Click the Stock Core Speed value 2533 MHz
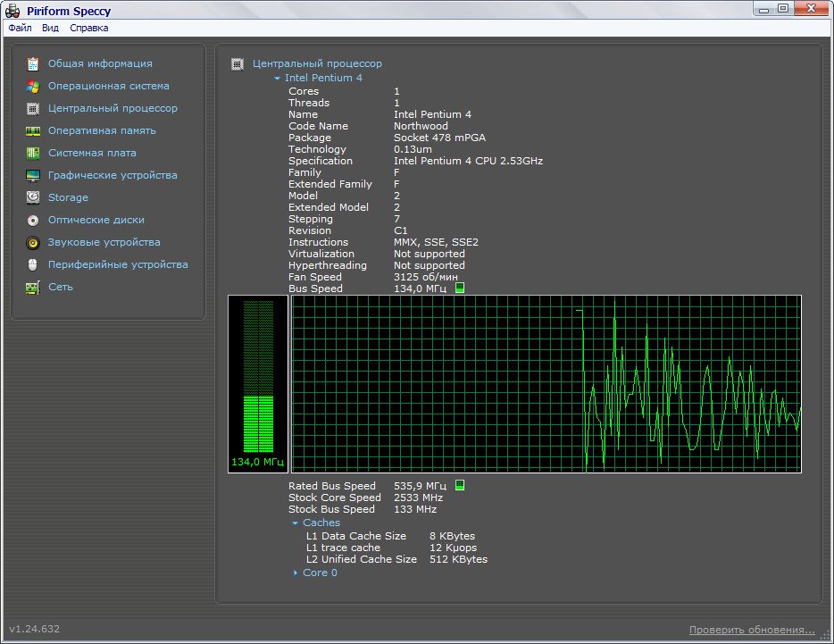 pyautogui.click(x=419, y=498)
